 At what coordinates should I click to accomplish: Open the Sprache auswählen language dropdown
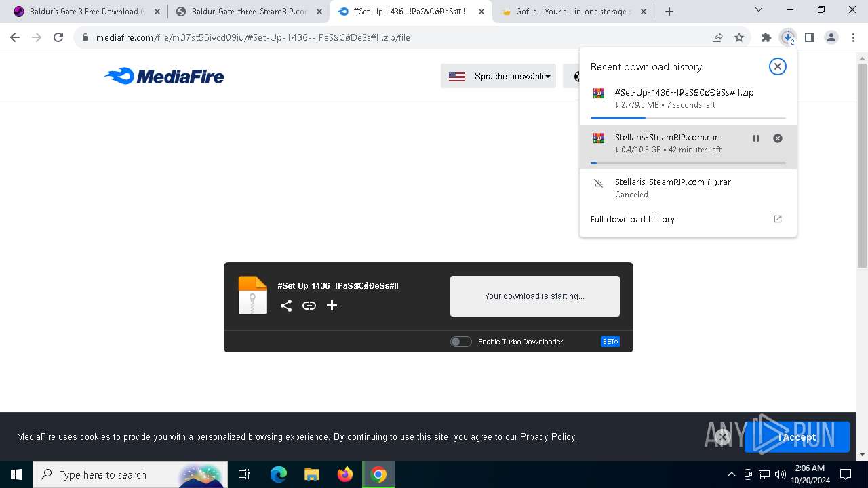pyautogui.click(x=498, y=76)
